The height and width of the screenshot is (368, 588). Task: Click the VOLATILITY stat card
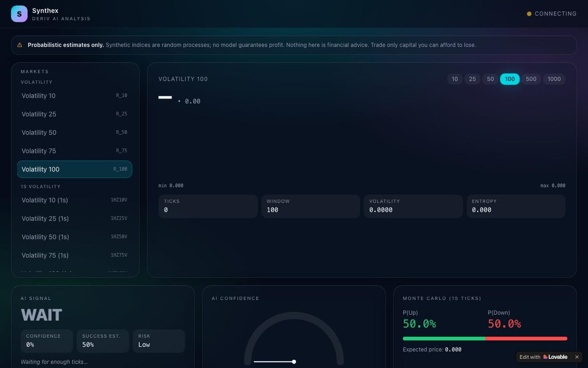(413, 206)
